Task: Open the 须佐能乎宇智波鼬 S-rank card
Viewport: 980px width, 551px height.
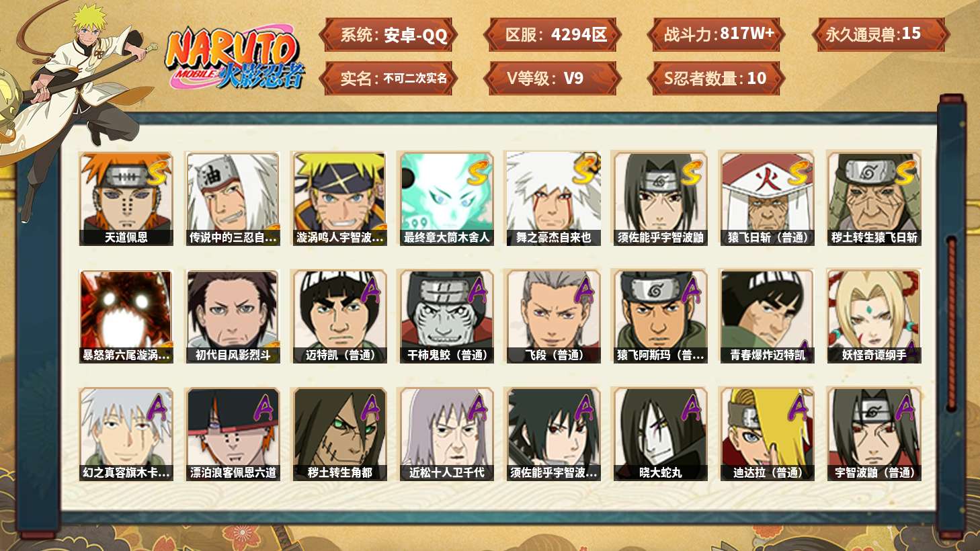Action: click(660, 198)
